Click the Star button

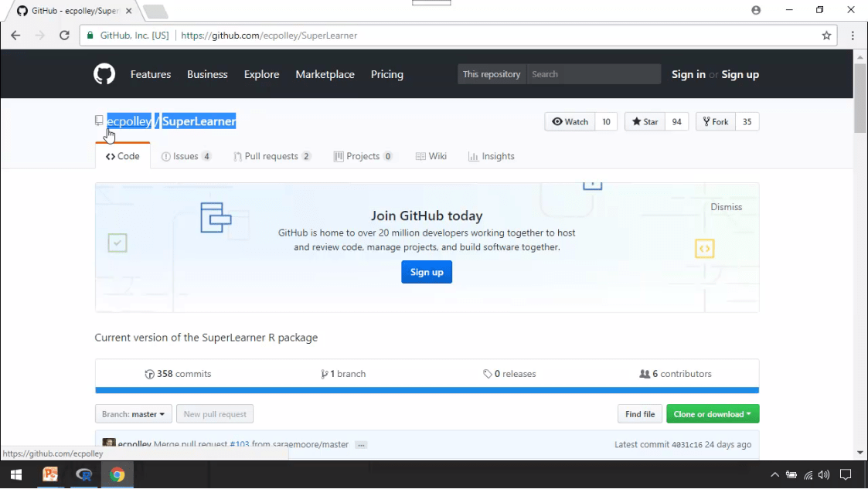coord(645,122)
